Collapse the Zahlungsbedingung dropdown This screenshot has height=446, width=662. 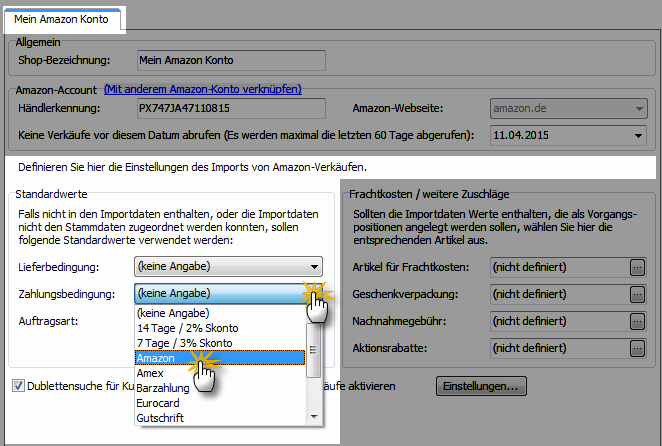[228, 294]
